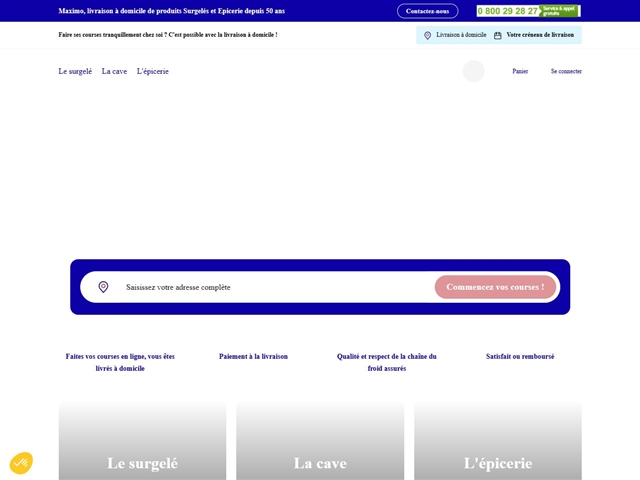
Task: Click the yellow round badge in the bottom-left corner
Action: (21, 463)
